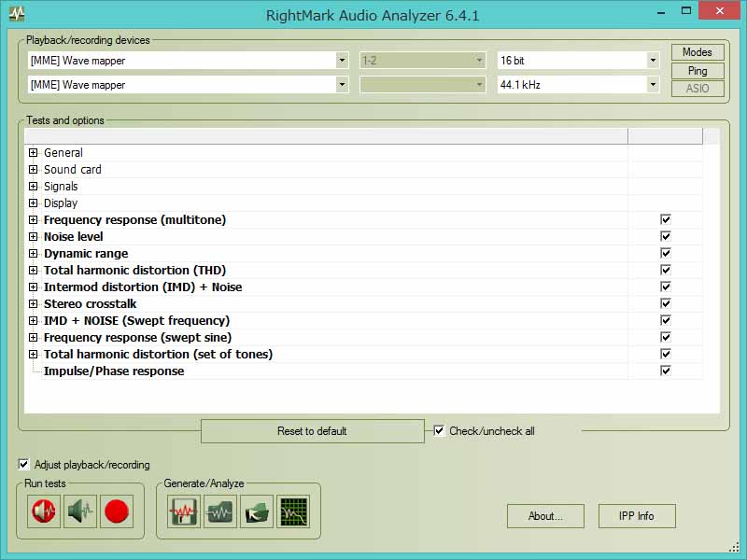Click the red circle recording-only test icon
This screenshot has height=560, width=747.
tap(117, 511)
